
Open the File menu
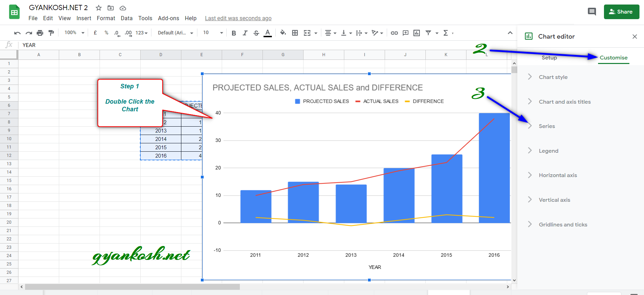[33, 18]
